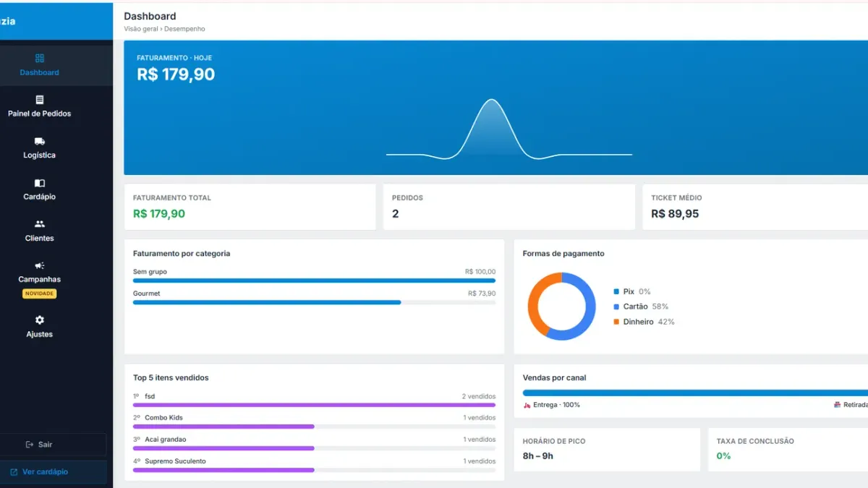Click the Acai grandao item name
The image size is (868, 488).
pyautogui.click(x=165, y=440)
